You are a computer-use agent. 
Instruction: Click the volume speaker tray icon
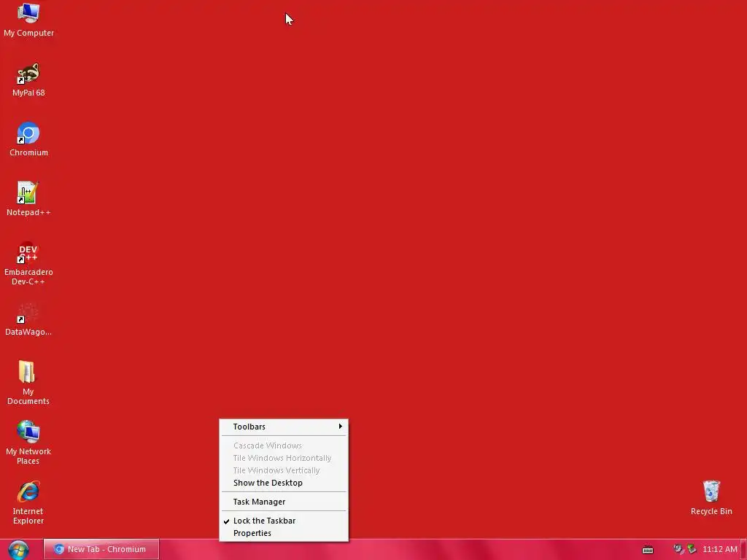click(x=678, y=550)
